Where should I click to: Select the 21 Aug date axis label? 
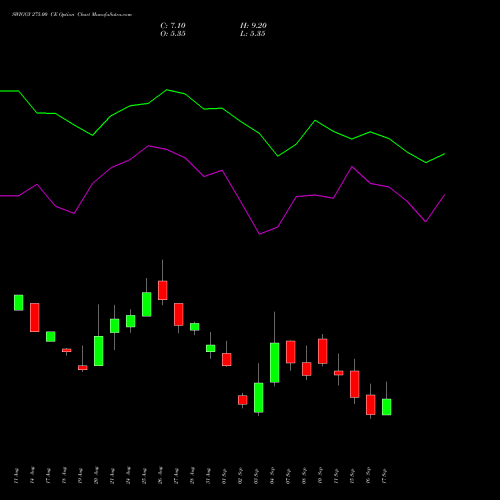click(x=112, y=476)
